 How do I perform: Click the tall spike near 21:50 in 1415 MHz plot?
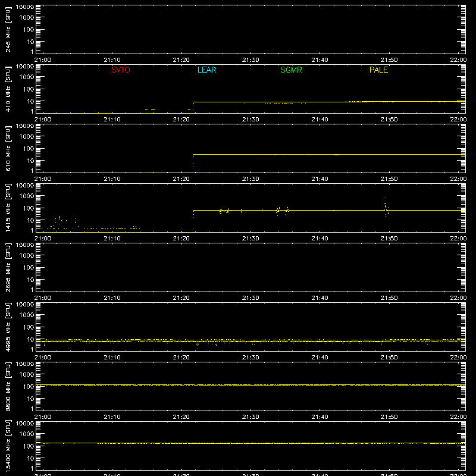(386, 207)
